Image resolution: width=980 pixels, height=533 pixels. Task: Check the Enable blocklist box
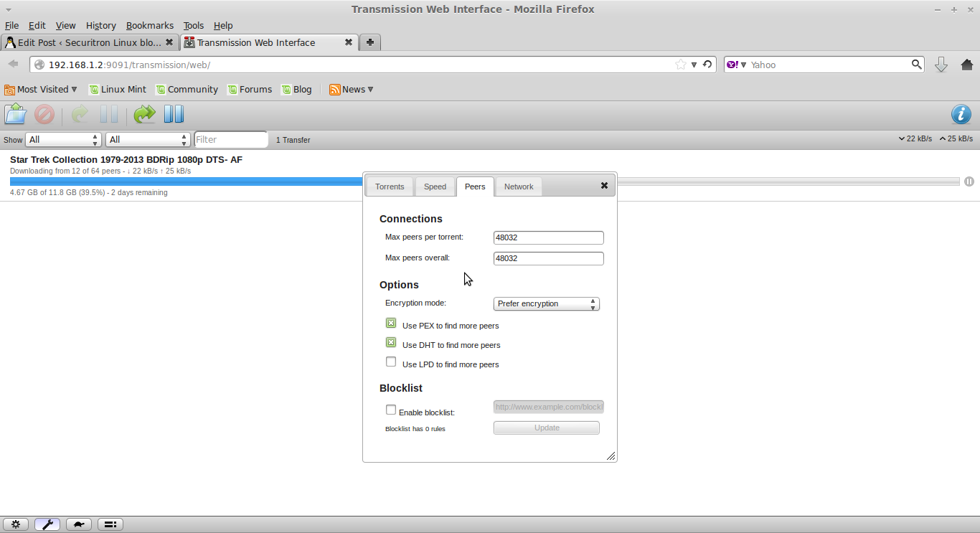coord(391,410)
